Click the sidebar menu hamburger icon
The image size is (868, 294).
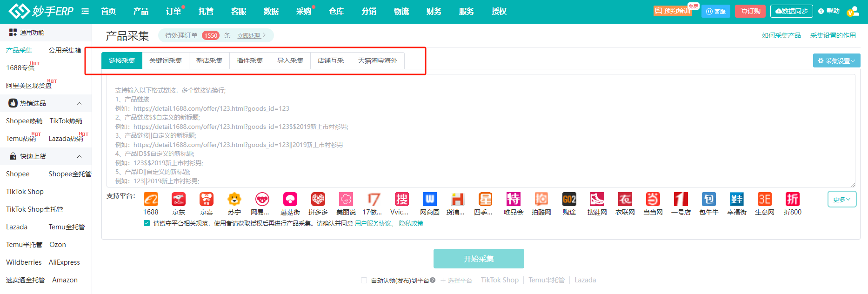point(85,11)
